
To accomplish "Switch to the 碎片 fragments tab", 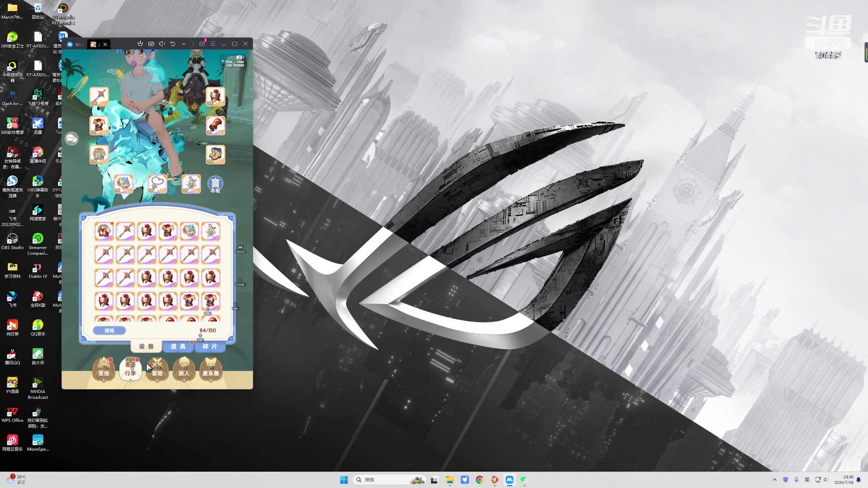I will 210,346.
